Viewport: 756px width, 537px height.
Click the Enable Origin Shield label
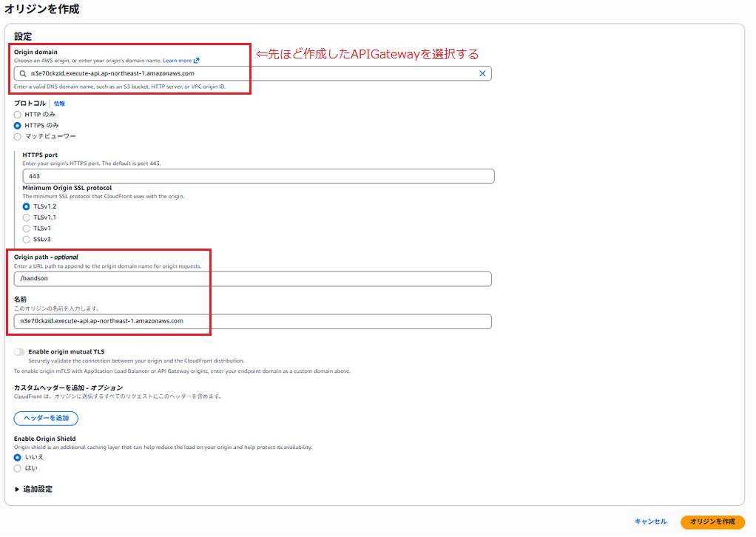pyautogui.click(x=45, y=439)
